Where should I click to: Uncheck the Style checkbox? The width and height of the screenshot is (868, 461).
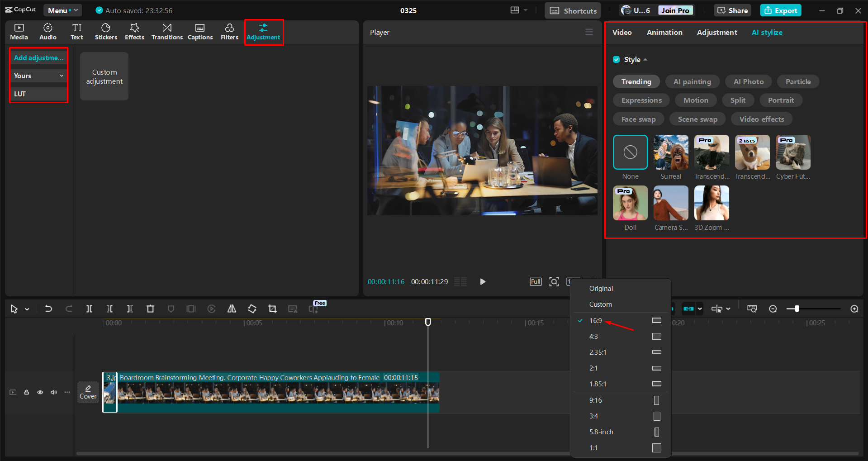coord(617,59)
